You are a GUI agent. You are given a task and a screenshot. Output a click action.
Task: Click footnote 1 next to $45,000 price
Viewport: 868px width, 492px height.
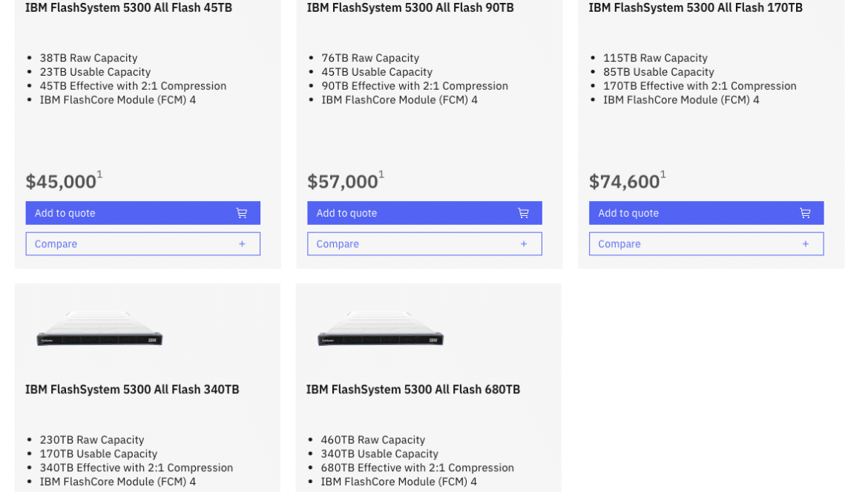(x=99, y=174)
